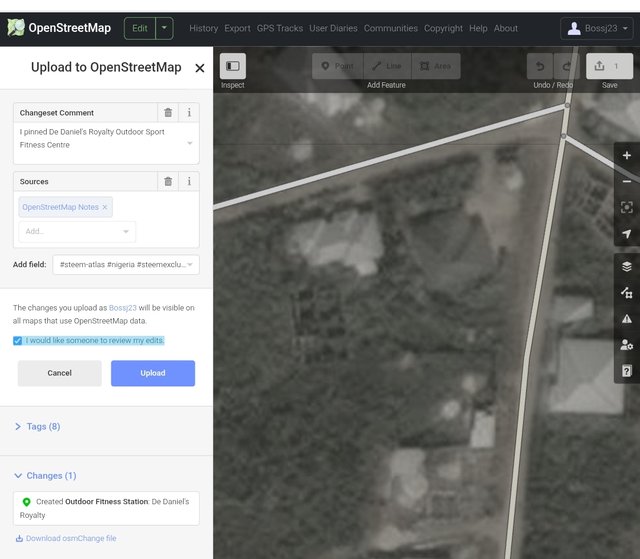
Task: Open GPS Tracks in the top nav
Action: click(280, 28)
